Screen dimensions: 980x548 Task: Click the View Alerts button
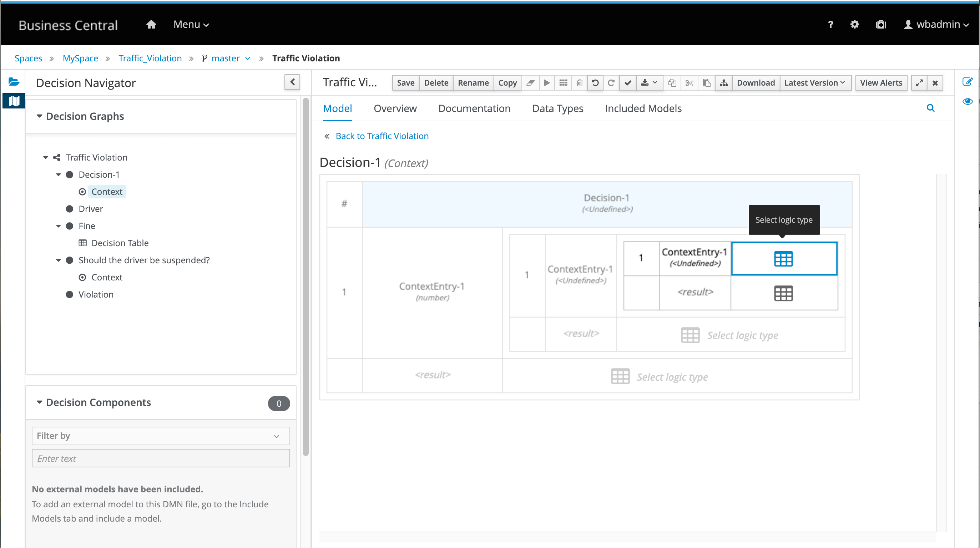point(880,83)
